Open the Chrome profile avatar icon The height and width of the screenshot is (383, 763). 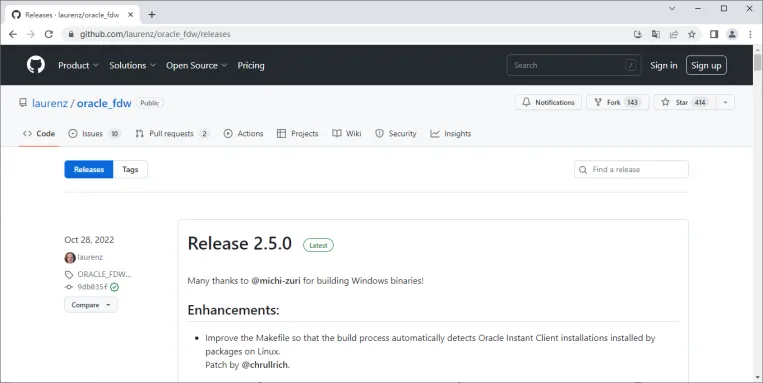(732, 34)
